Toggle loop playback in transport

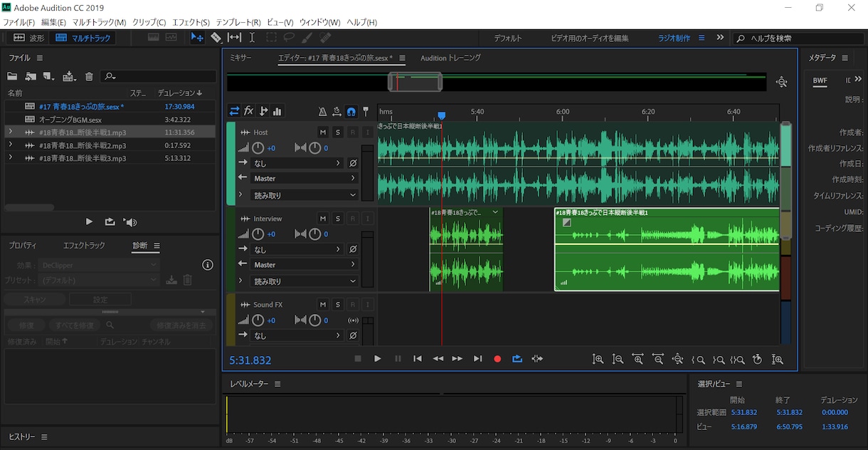(x=517, y=359)
